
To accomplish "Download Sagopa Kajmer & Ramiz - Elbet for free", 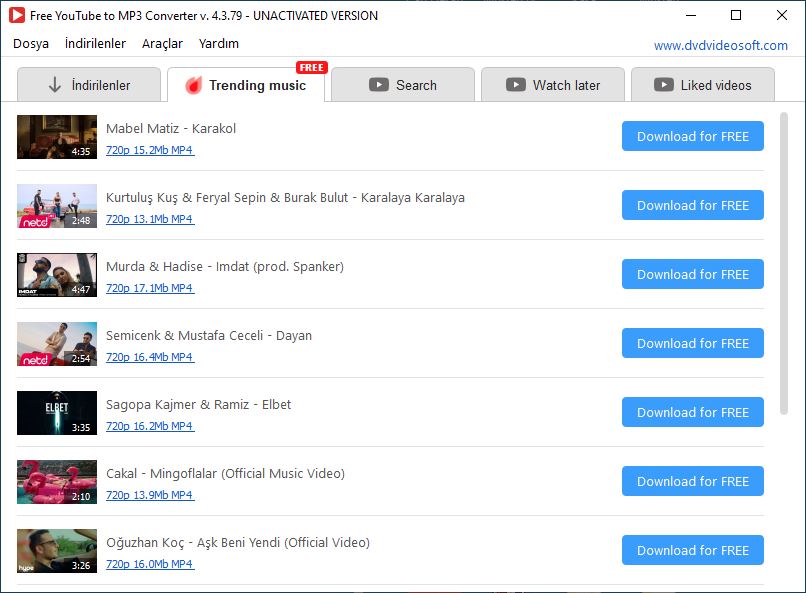I will click(692, 412).
